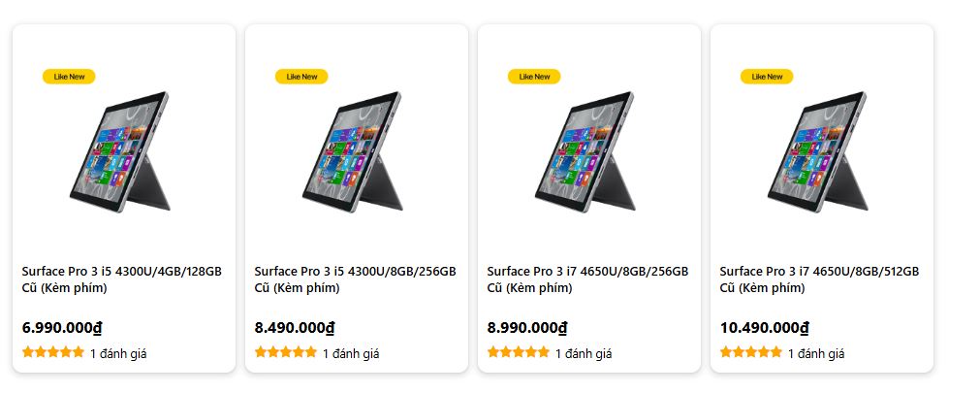The height and width of the screenshot is (393, 980).
Task: Open Surface Pro 3 i5 4300U/4GB/128GB title link
Action: [122, 279]
